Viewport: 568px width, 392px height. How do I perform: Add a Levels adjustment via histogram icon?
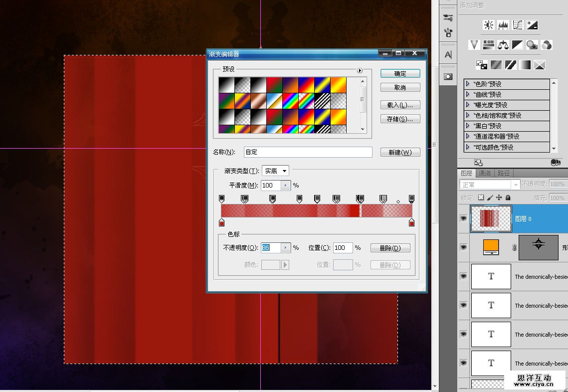503,25
